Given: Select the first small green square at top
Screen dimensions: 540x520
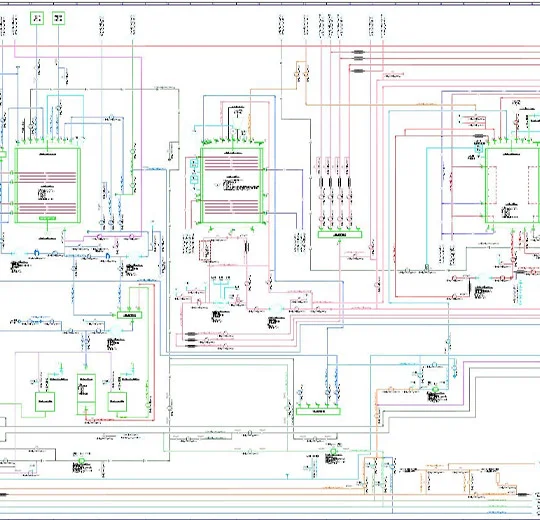Looking at the screenshot, I should click(37, 18).
